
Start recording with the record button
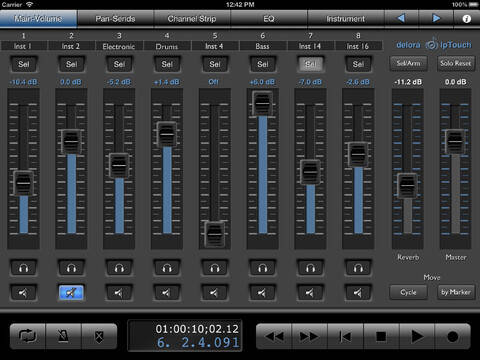pyautogui.click(x=452, y=336)
